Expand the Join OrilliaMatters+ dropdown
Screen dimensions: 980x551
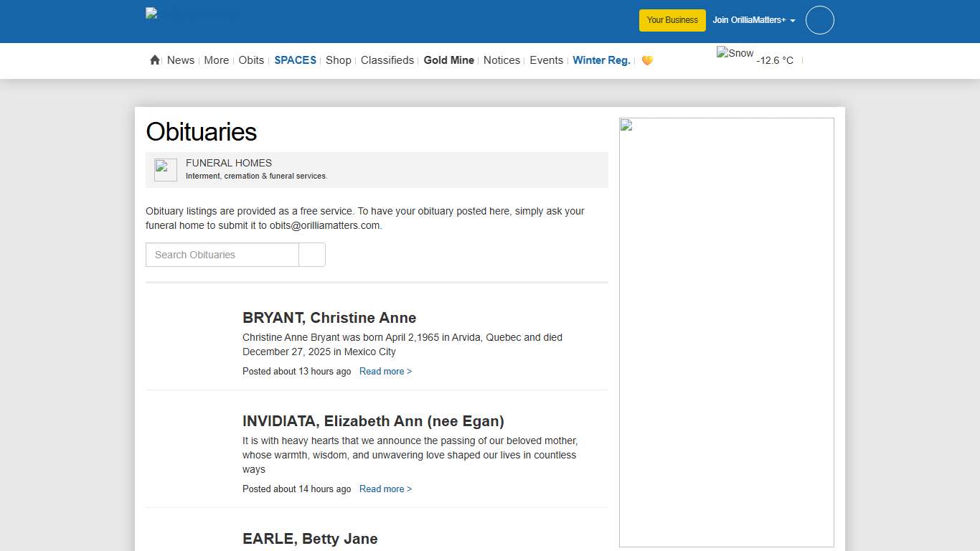pyautogui.click(x=753, y=20)
